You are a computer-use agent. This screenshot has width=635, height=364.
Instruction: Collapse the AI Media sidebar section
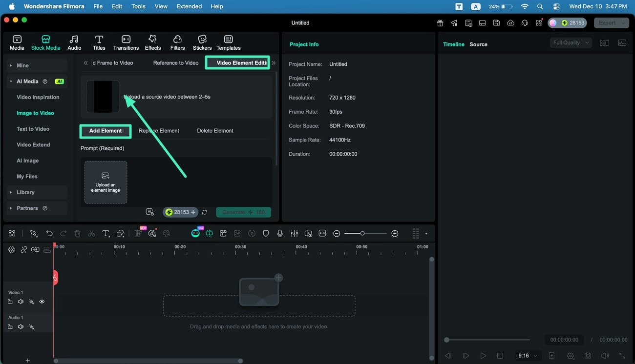pyautogui.click(x=10, y=81)
